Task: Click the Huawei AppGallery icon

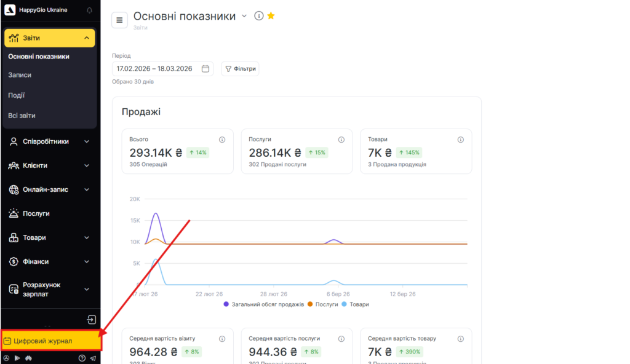Action: (28, 358)
